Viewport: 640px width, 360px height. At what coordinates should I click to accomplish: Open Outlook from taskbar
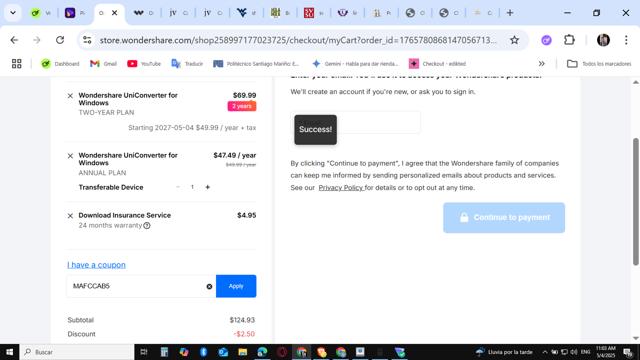click(223, 352)
